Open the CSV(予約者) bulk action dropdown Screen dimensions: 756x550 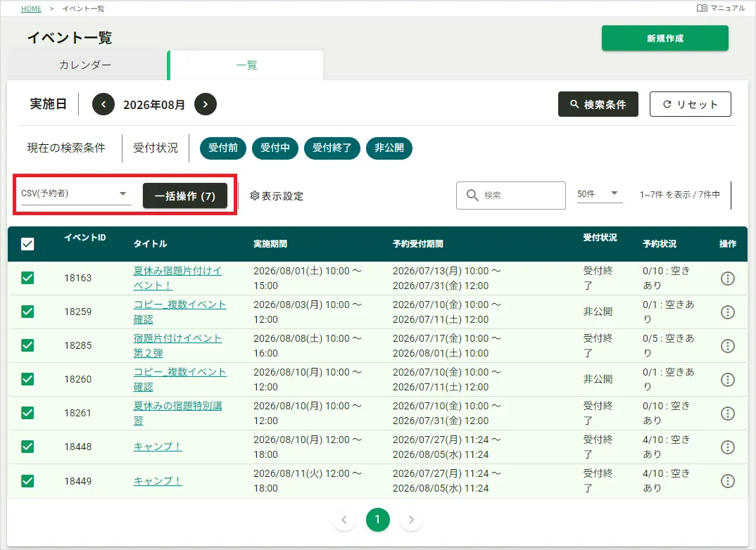tap(76, 193)
